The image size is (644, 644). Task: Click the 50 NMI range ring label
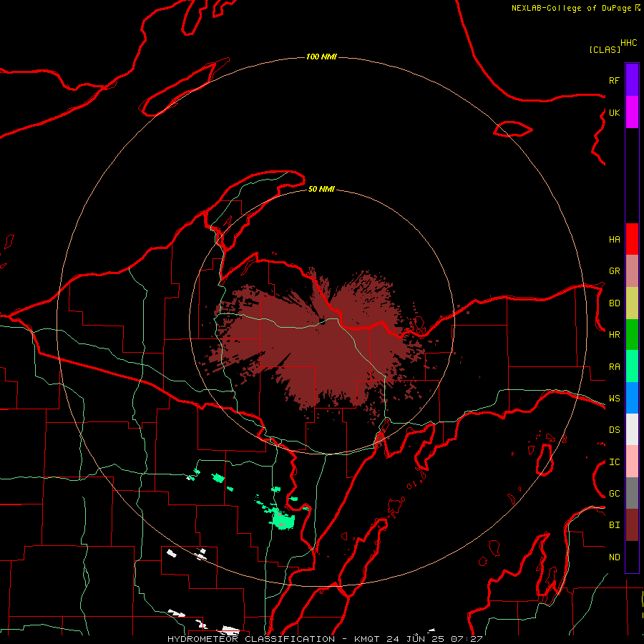[321, 190]
